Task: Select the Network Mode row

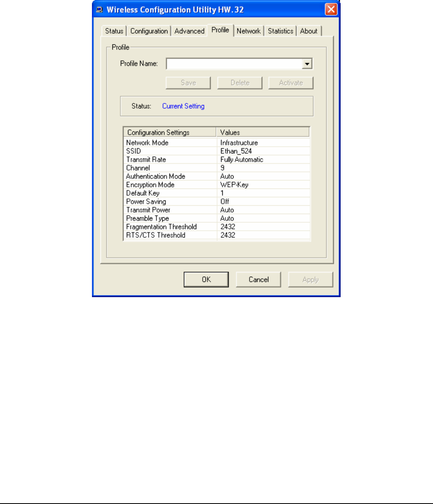Action: (x=217, y=143)
